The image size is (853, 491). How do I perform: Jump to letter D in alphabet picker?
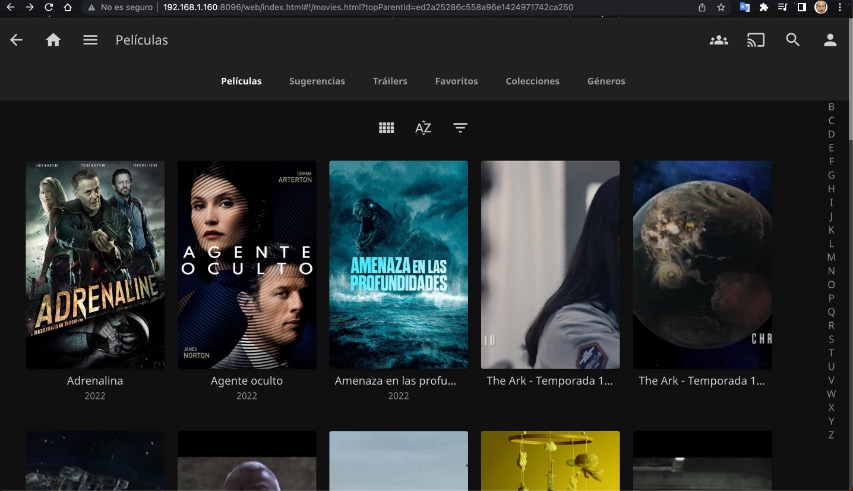(831, 134)
